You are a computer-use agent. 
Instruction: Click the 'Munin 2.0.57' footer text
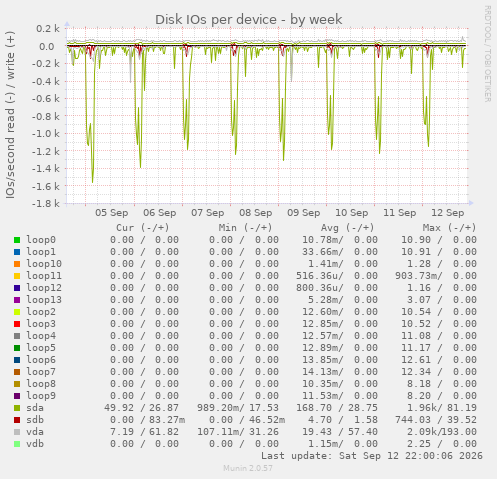[x=248, y=468]
